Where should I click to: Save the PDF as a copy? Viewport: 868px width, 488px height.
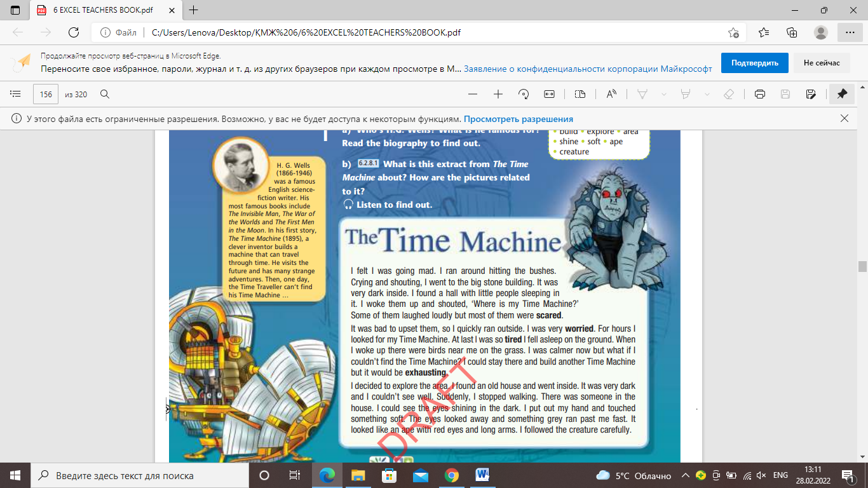pos(811,94)
